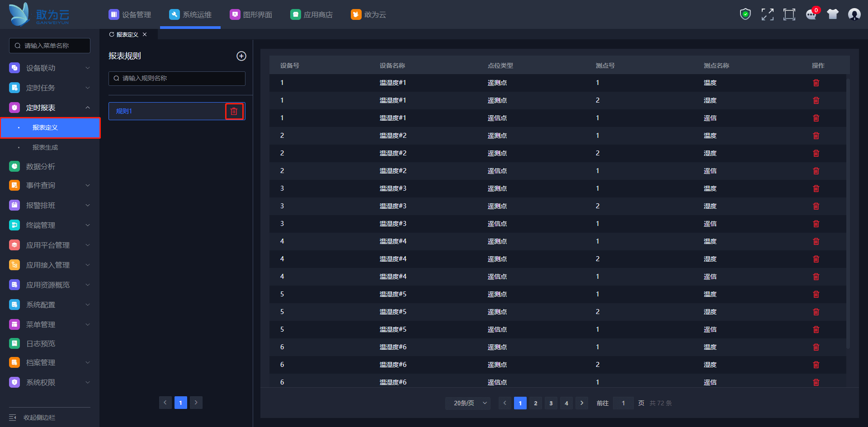Screen dimensions: 868x427
Task: Click the security shield icon in the header
Action: point(745,14)
